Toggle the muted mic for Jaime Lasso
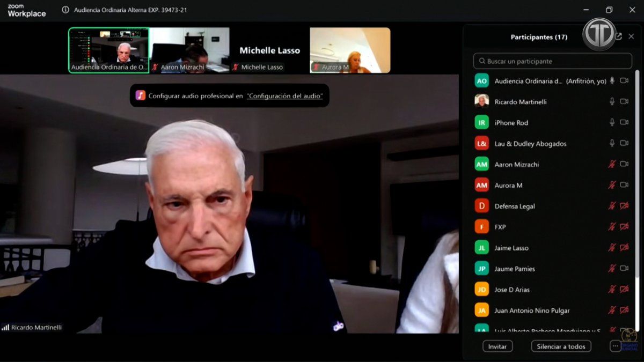Image resolution: width=644 pixels, height=362 pixels. click(612, 248)
